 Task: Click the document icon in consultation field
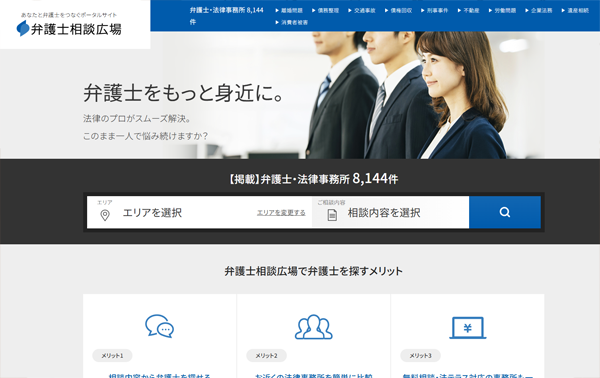pyautogui.click(x=332, y=215)
